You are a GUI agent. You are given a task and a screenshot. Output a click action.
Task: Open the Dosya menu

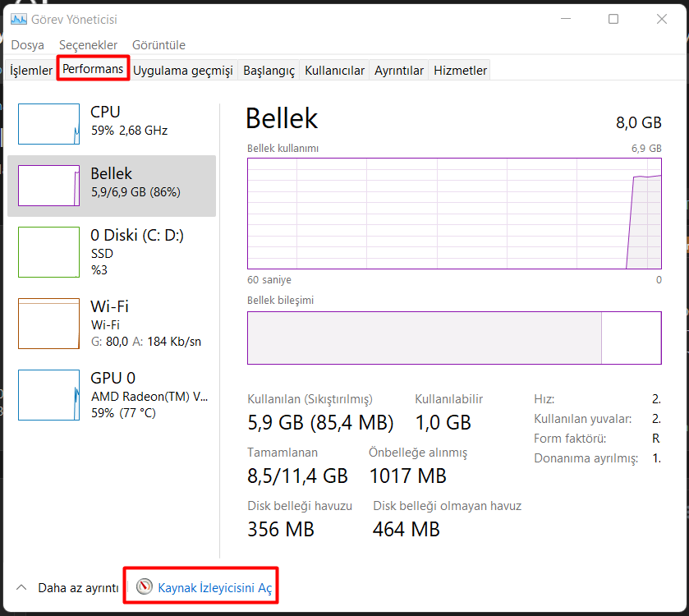[x=27, y=45]
